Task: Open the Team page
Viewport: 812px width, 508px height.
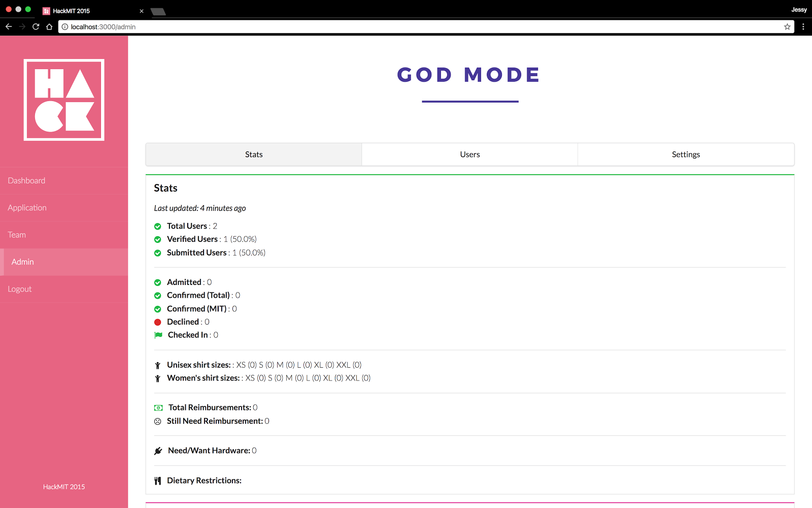Action: click(x=17, y=235)
